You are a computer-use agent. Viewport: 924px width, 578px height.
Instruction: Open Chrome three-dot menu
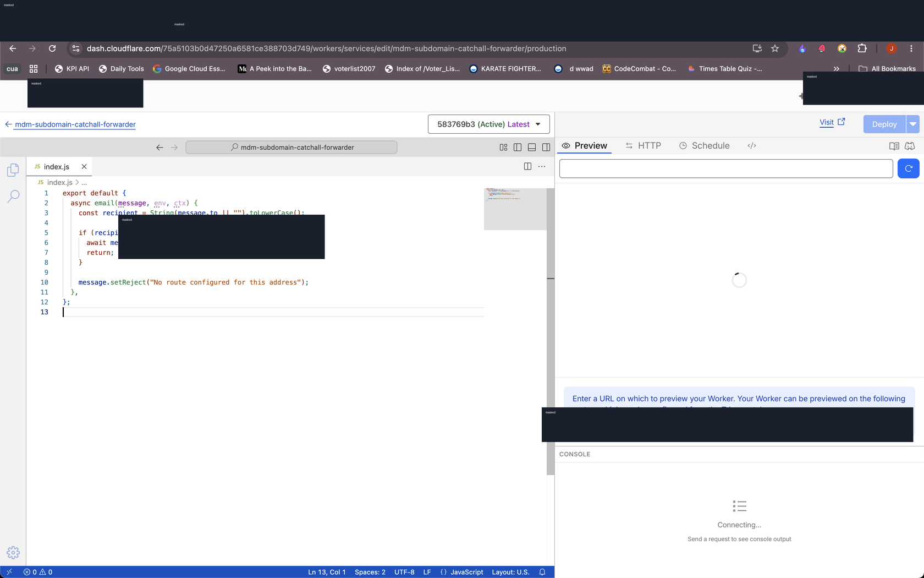pyautogui.click(x=911, y=48)
